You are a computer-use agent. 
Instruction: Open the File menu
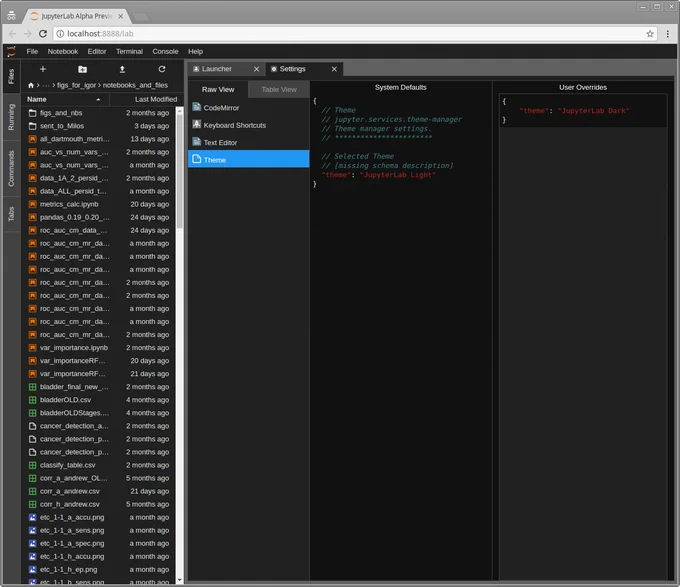[x=32, y=51]
